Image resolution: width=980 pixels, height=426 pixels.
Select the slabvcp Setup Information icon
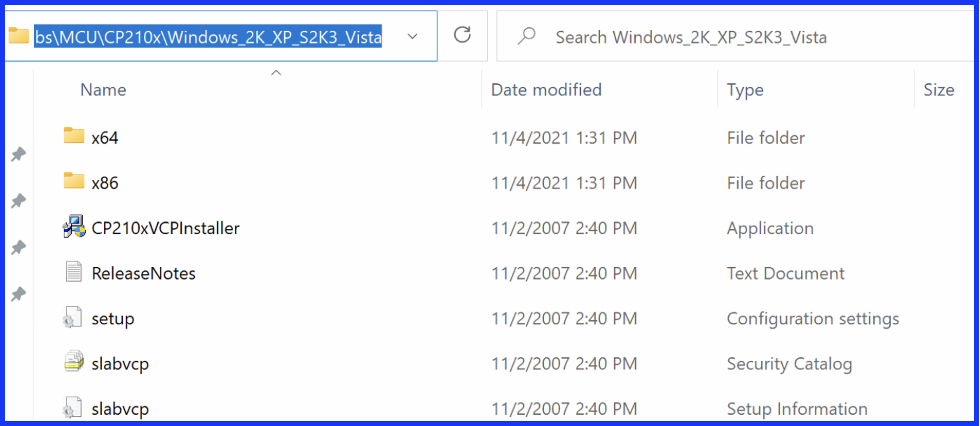tap(72, 407)
